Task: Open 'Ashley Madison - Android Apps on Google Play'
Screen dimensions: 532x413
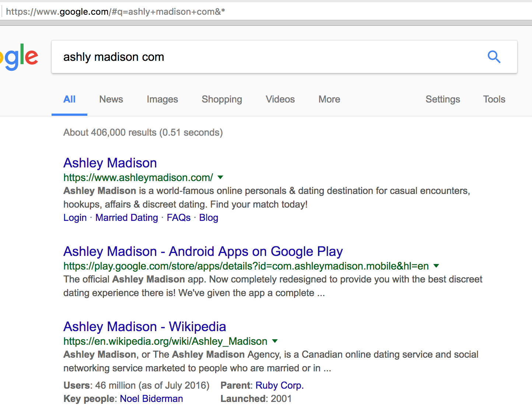Action: (x=203, y=251)
